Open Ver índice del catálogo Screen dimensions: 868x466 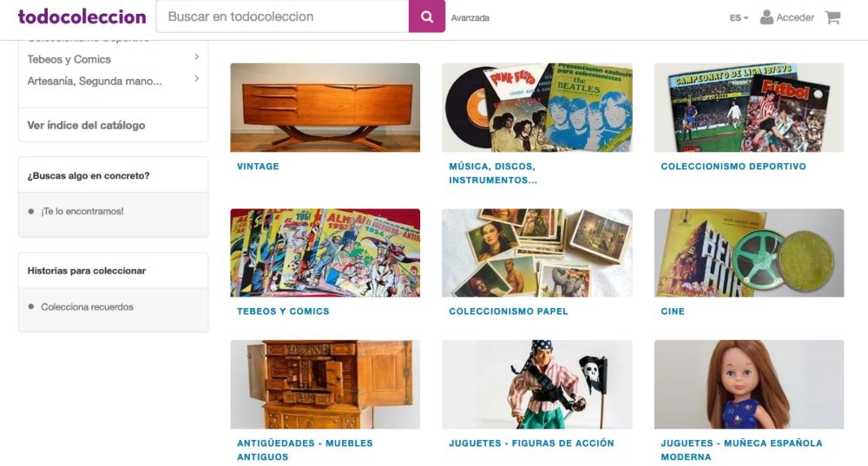(x=86, y=125)
